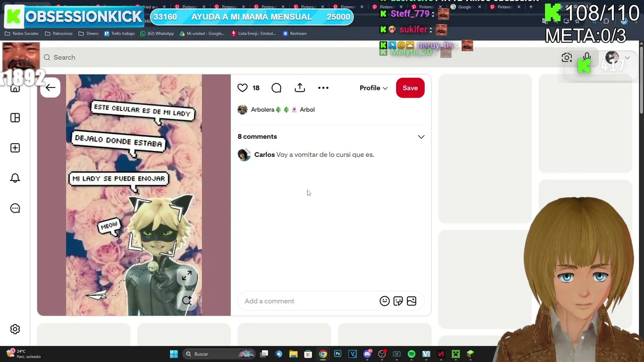The height and width of the screenshot is (362, 644).
Task: Save the pin with the red Save button
Action: tap(410, 88)
